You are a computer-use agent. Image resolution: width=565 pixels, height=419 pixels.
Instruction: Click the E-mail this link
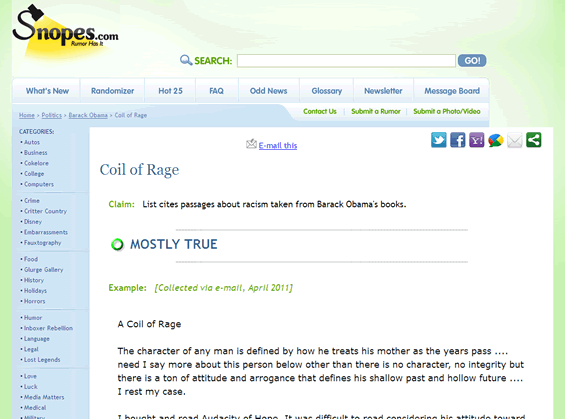278,146
